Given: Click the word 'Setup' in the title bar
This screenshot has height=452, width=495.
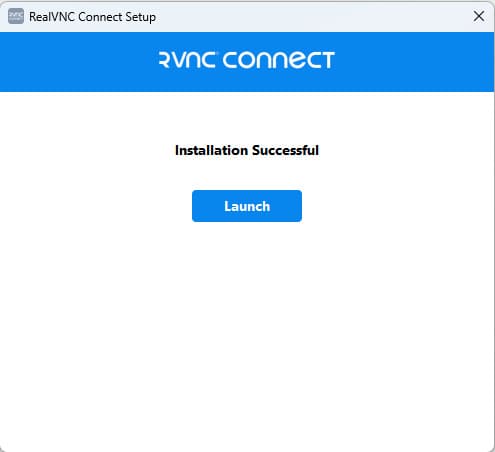Looking at the screenshot, I should (x=140, y=17).
